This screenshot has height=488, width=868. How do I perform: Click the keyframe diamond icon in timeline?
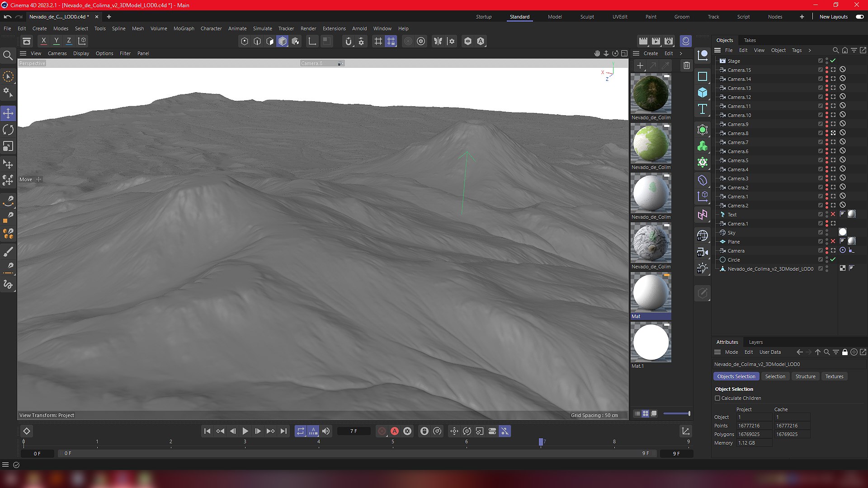pos(27,431)
